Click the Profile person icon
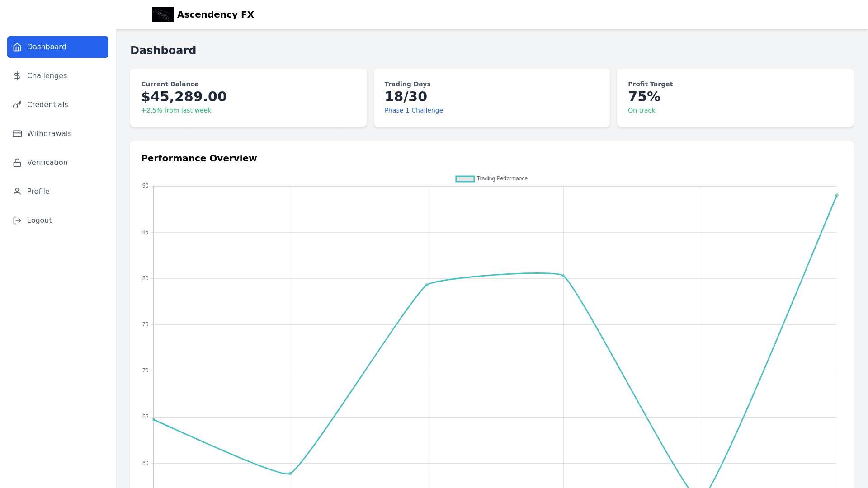This screenshot has height=488, width=868. coord(17,192)
